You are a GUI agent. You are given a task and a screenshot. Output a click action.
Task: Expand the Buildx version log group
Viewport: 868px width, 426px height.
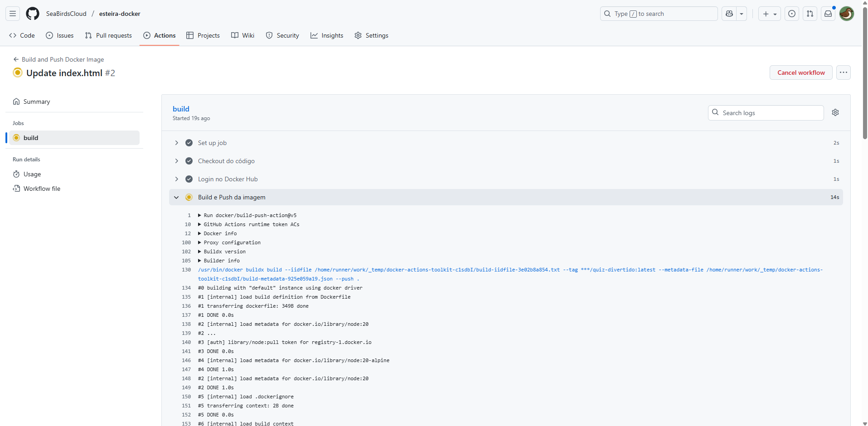click(x=222, y=252)
